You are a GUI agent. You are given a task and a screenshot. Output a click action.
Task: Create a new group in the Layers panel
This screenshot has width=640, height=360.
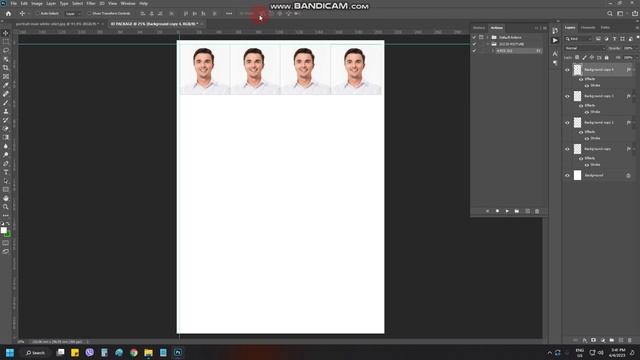tap(611, 340)
